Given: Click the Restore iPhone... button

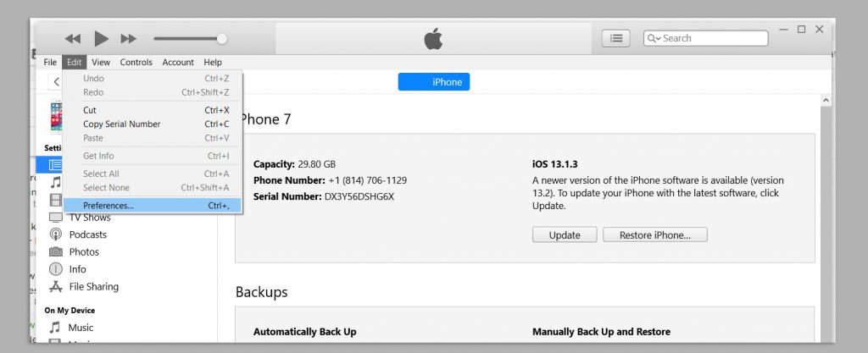Looking at the screenshot, I should click(x=654, y=235).
